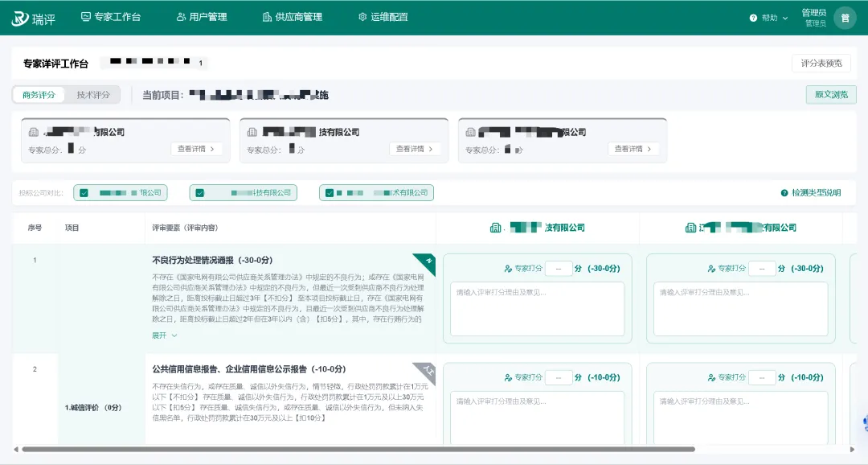
Task: Click building icon in last column header
Action: tap(691, 228)
